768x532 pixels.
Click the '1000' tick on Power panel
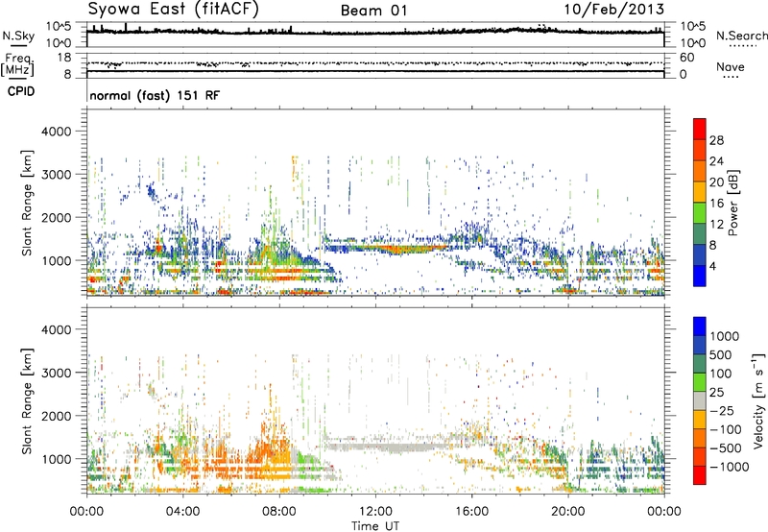click(56, 260)
